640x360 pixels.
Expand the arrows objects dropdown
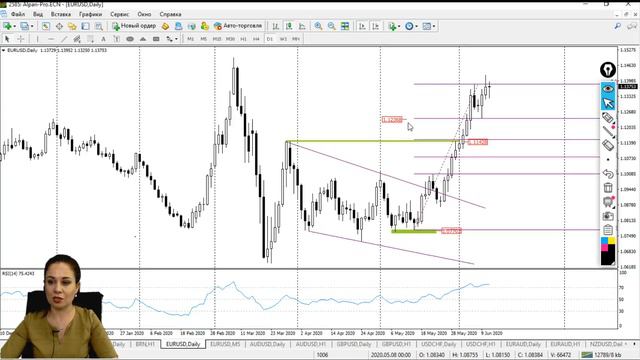[x=176, y=39]
